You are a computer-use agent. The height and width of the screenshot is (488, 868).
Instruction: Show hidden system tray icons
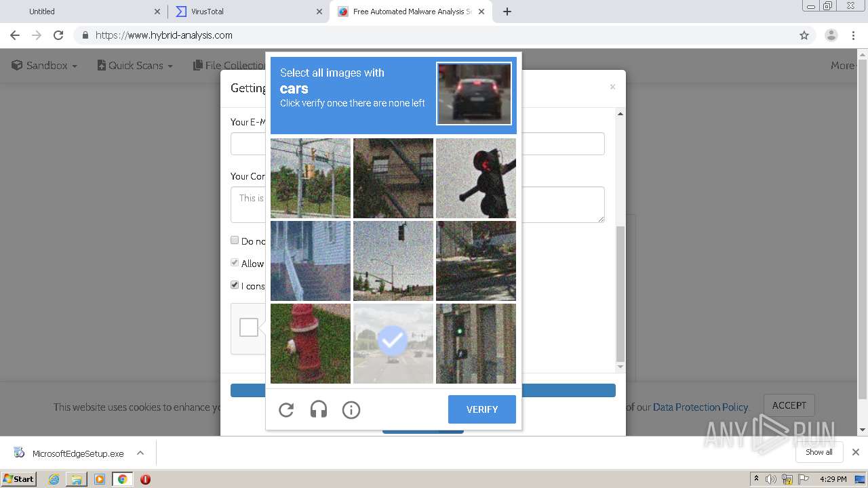pyautogui.click(x=756, y=479)
